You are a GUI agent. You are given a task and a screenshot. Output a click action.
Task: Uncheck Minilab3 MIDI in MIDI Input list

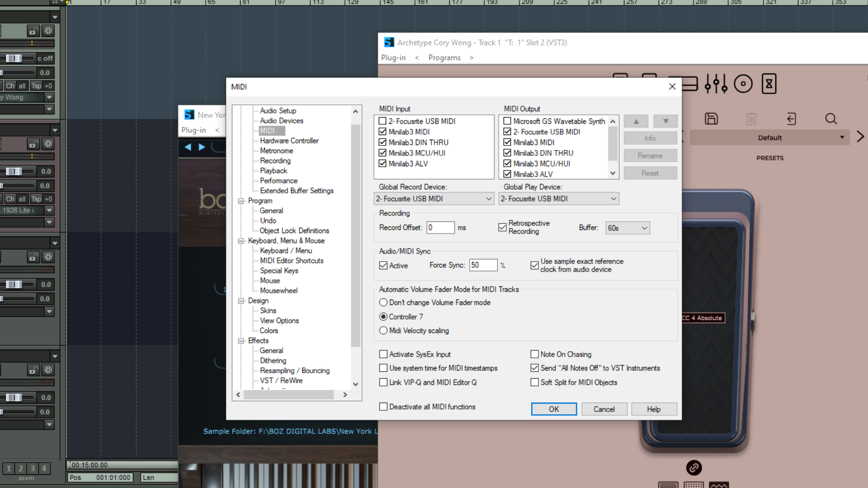pyautogui.click(x=382, y=131)
